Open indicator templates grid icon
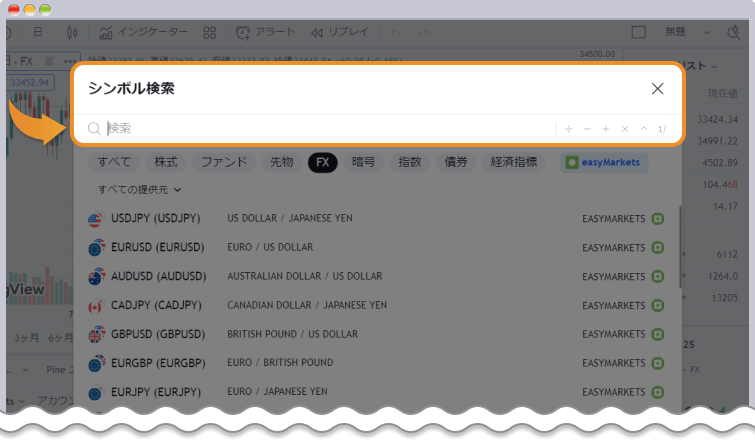Viewport: 755px width, 443px height. 209,33
